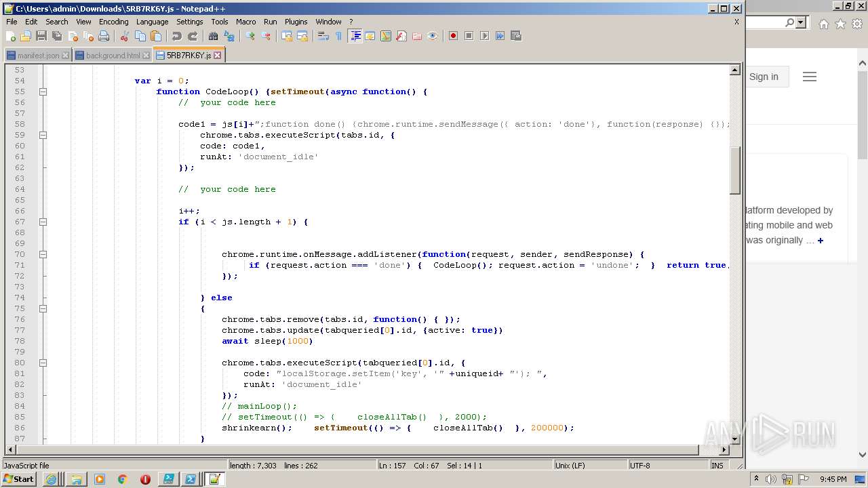The height and width of the screenshot is (488, 868).
Task: Close the 5RB7RK6Y.js tab
Action: (x=218, y=56)
